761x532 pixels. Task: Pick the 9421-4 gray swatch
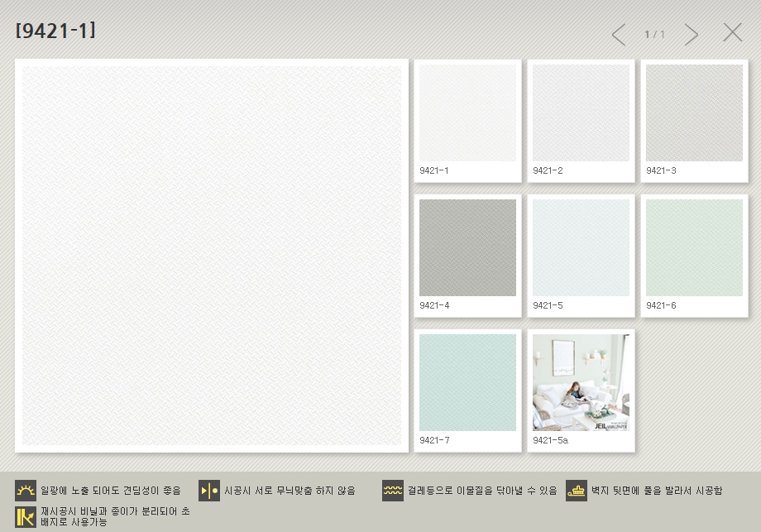(467, 247)
